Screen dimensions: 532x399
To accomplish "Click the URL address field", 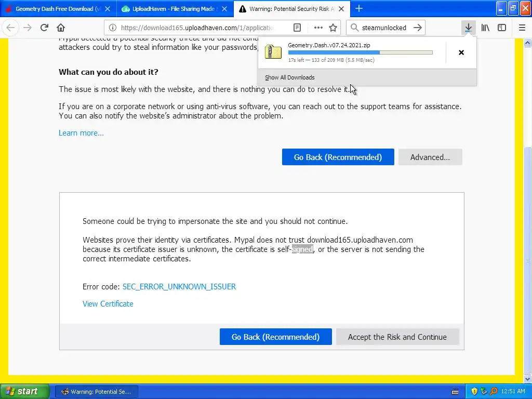I will tap(197, 28).
